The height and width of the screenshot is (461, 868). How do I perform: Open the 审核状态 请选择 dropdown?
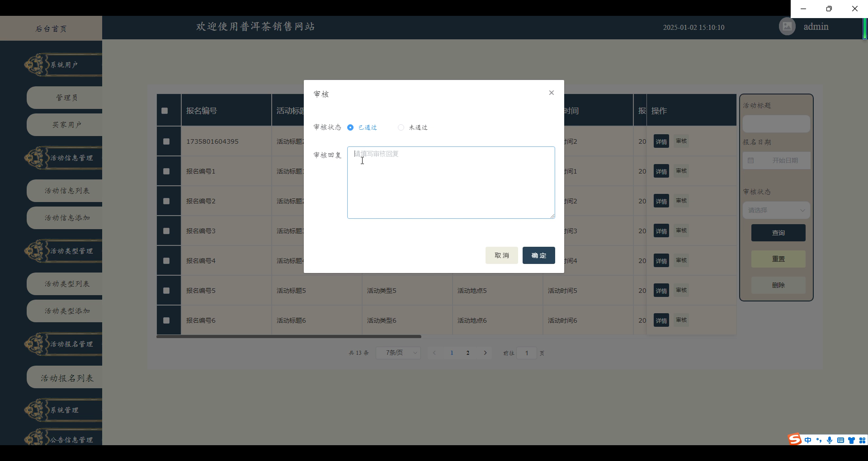pos(776,210)
